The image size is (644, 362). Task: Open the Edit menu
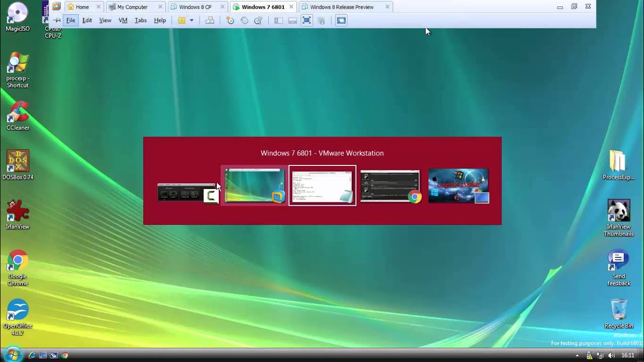click(x=87, y=21)
